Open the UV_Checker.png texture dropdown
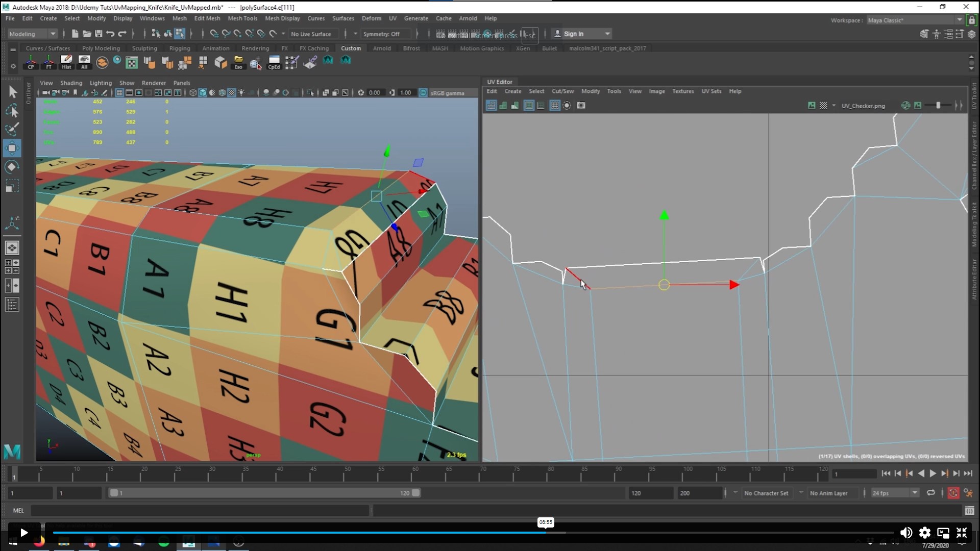This screenshot has height=551, width=980. click(x=837, y=106)
